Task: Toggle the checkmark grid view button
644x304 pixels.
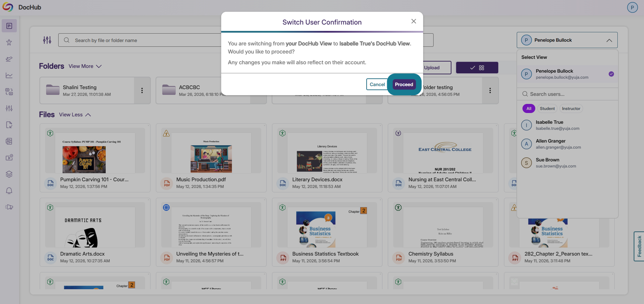Action: [x=477, y=68]
